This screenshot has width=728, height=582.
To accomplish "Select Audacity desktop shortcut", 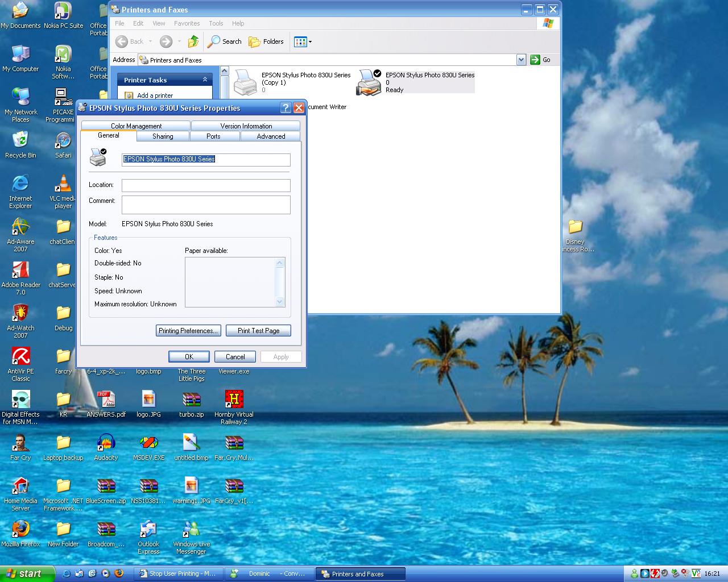I will pos(106,447).
